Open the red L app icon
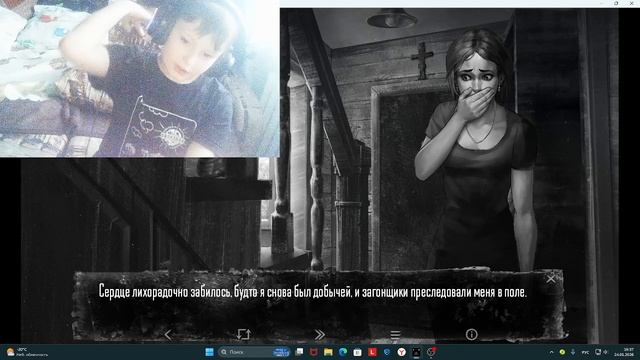 (372, 352)
